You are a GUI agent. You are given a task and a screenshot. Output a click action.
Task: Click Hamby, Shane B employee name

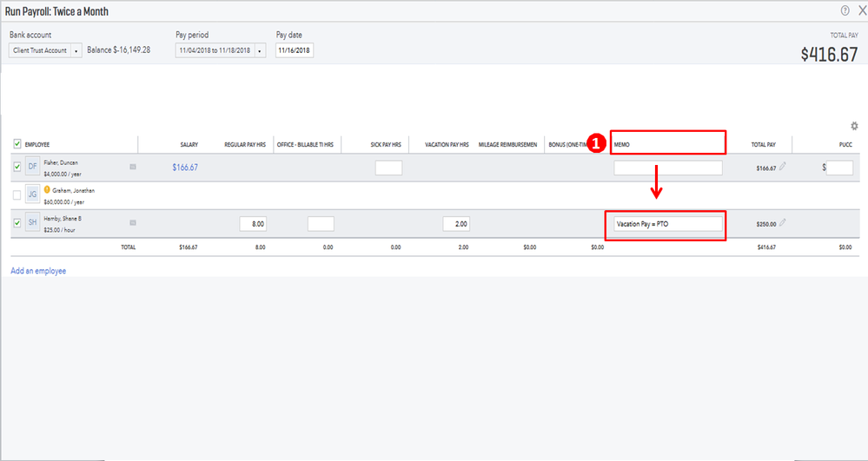pyautogui.click(x=63, y=219)
